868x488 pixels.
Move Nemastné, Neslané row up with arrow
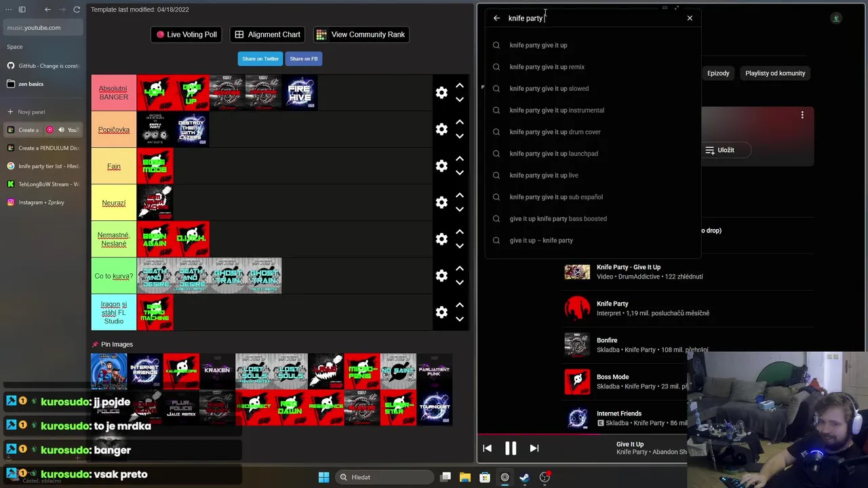click(x=460, y=232)
